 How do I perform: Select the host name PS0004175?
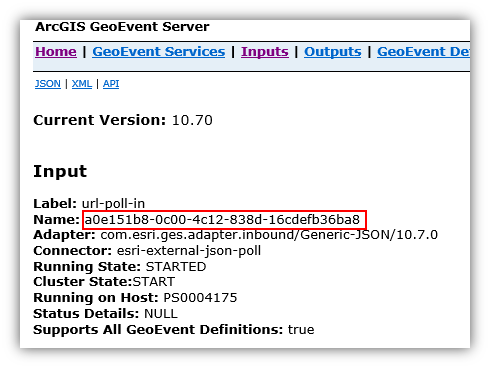click(x=200, y=298)
